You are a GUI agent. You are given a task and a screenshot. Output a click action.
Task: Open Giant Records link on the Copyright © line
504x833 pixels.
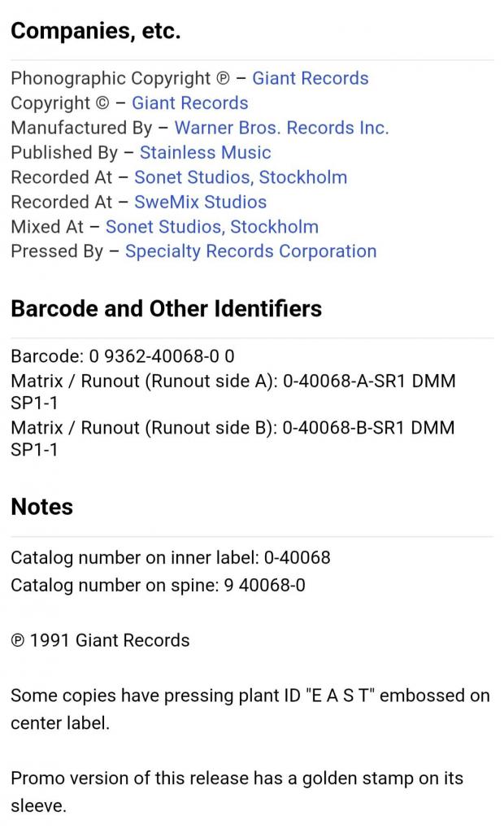tap(189, 103)
